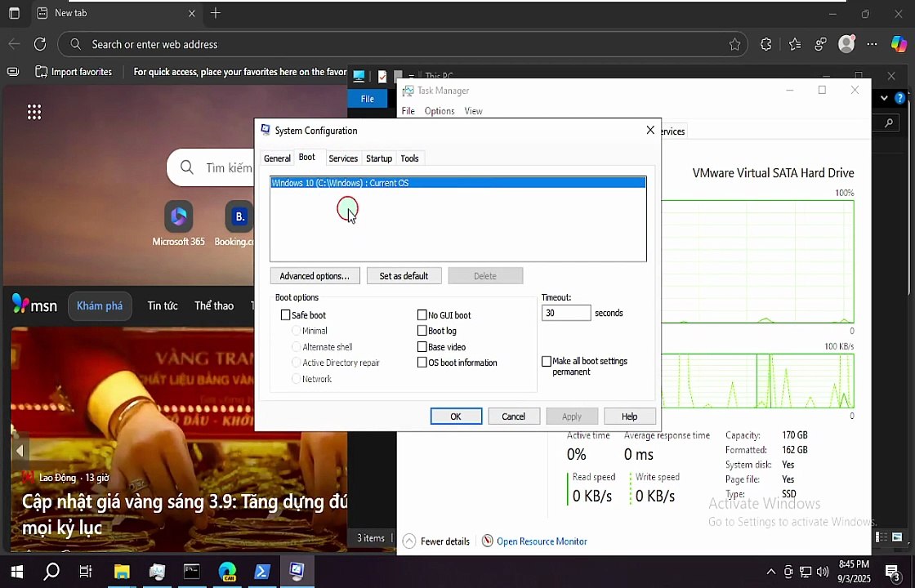915x588 pixels.
Task: Open Edge Canary taskbar icon
Action: click(227, 572)
